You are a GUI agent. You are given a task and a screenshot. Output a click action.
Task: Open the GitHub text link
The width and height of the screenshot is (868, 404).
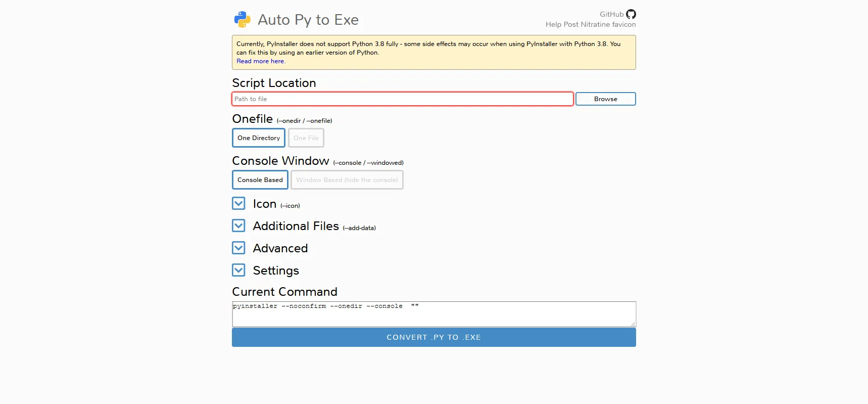tap(611, 14)
